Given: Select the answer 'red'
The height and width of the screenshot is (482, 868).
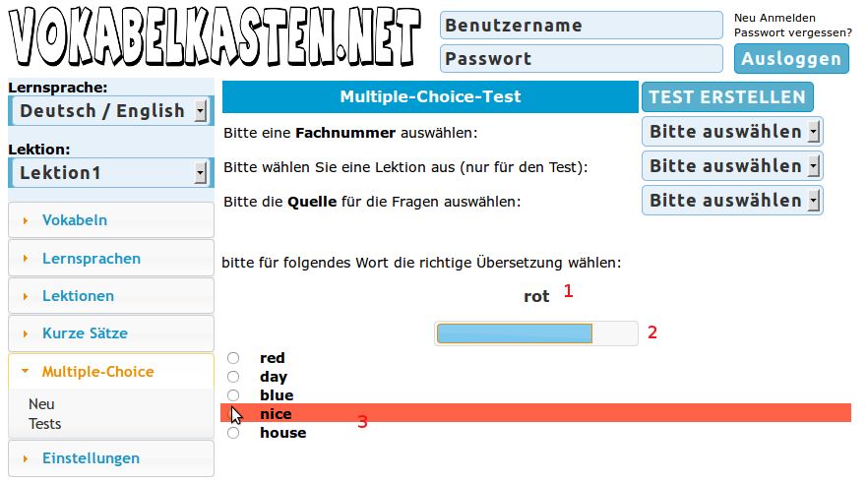Looking at the screenshot, I should point(233,358).
